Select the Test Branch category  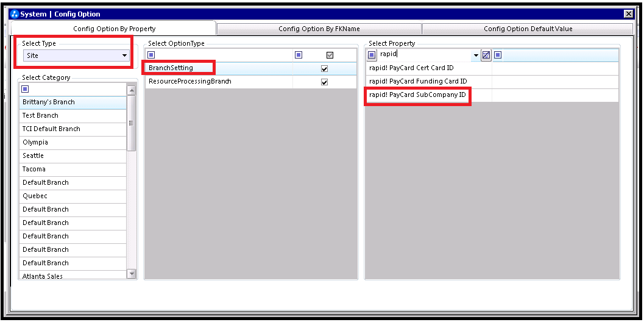click(x=73, y=115)
